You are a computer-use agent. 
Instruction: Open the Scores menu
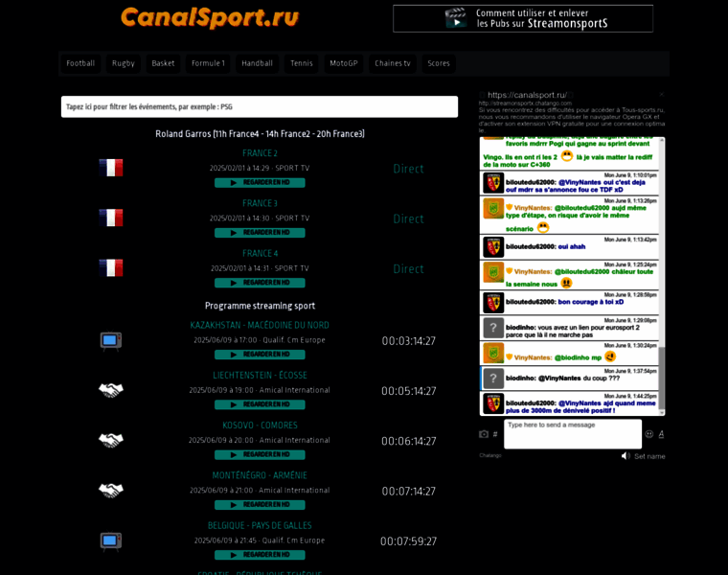[439, 63]
